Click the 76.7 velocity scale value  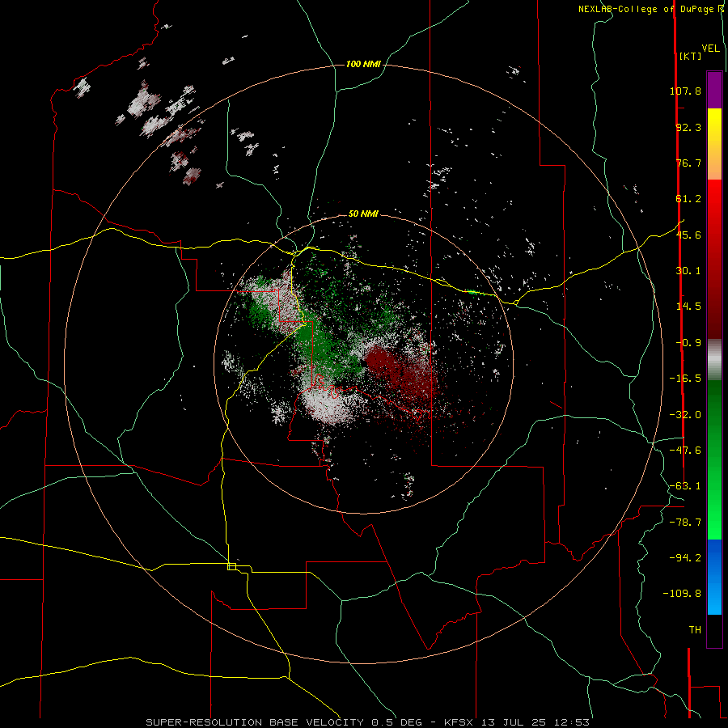pyautogui.click(x=688, y=163)
